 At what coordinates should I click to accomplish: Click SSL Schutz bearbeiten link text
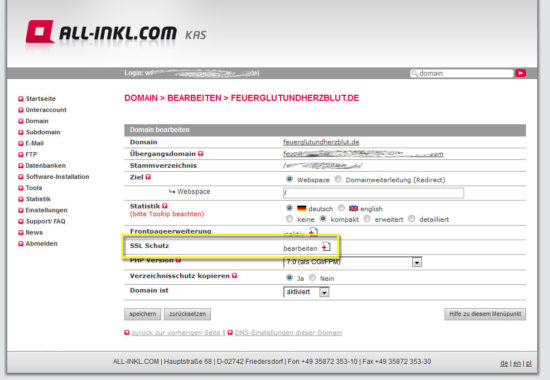coord(300,248)
